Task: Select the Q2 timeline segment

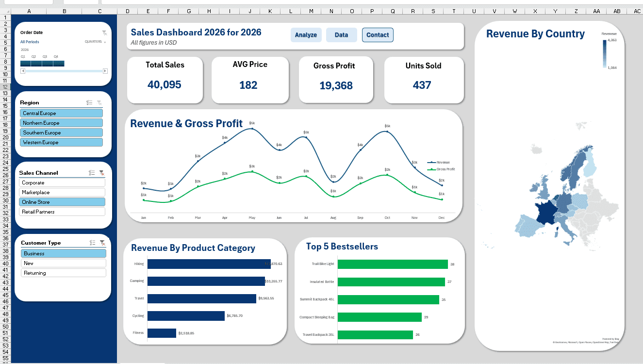Action: point(36,64)
